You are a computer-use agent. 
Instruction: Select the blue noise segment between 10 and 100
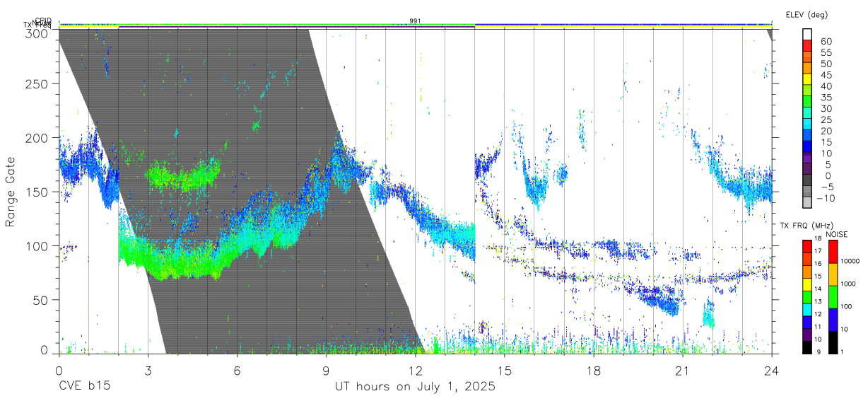833,319
